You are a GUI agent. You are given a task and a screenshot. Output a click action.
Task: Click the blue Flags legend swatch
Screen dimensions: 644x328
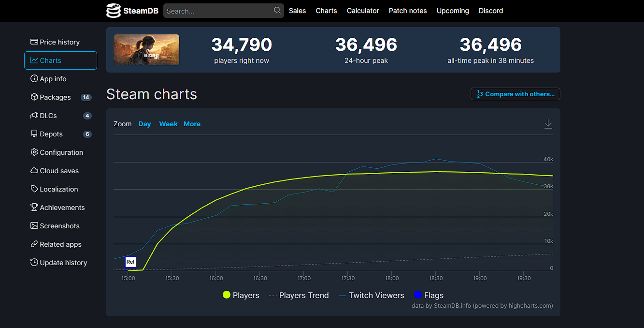[418, 295]
